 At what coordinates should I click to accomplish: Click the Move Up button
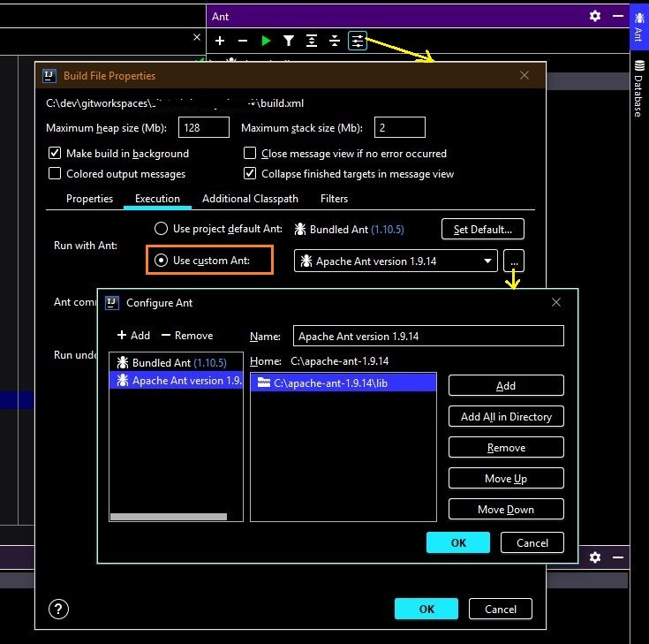(x=506, y=478)
